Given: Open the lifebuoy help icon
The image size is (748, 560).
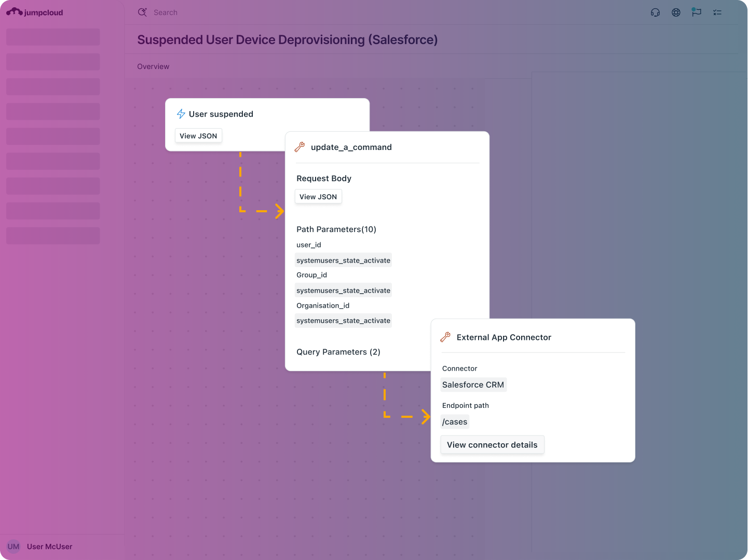Looking at the screenshot, I should point(676,12).
